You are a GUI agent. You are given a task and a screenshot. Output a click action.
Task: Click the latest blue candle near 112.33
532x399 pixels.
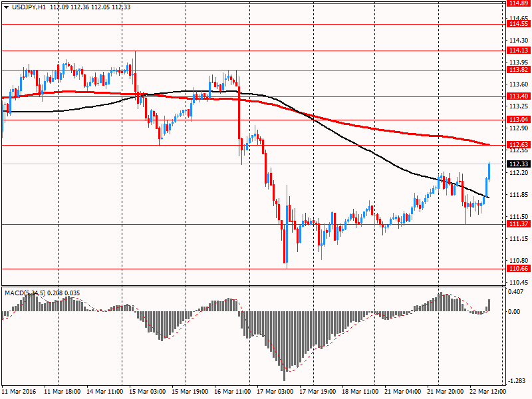tap(489, 171)
